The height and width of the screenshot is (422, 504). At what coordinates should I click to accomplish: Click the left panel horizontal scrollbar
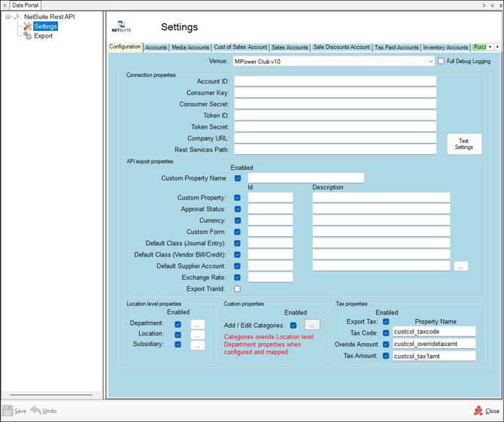(x=51, y=395)
